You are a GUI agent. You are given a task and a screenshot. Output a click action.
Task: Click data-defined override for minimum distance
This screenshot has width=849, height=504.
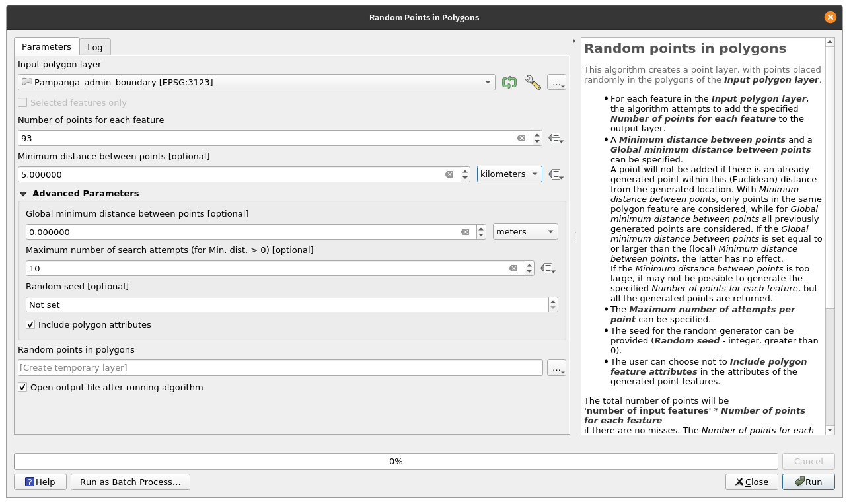pos(556,175)
